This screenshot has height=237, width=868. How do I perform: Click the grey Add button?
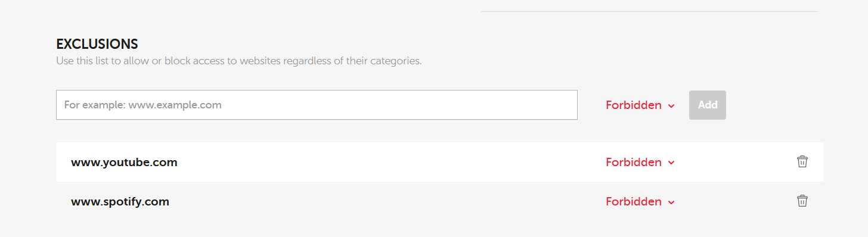(x=708, y=105)
